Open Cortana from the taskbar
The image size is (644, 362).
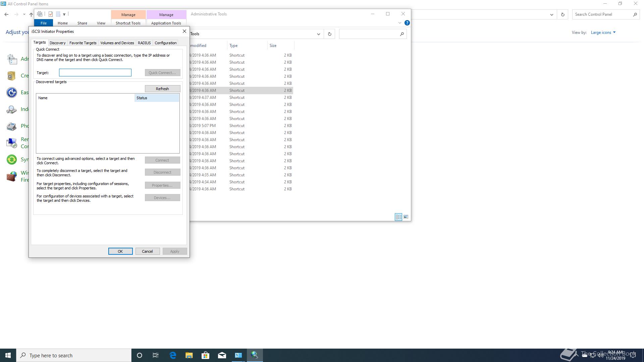pyautogui.click(x=140, y=355)
